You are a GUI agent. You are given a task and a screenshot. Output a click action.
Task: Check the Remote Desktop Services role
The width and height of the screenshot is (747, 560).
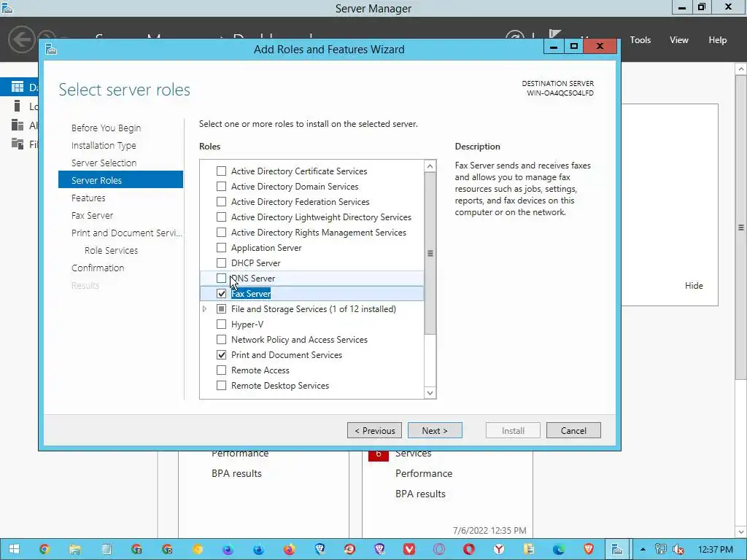221,385
